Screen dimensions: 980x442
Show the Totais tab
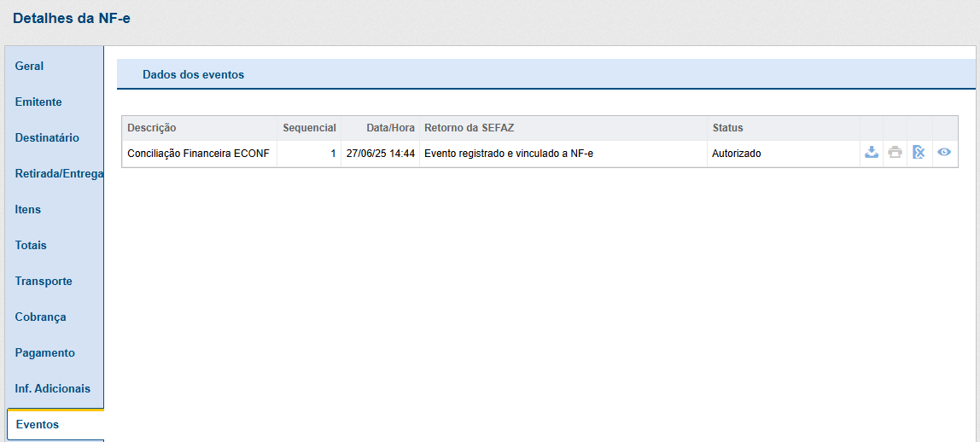click(31, 245)
